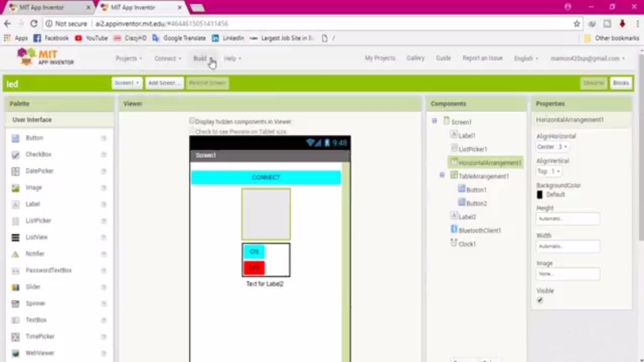The height and width of the screenshot is (362, 644).
Task: Open help for Button component
Action: click(104, 138)
